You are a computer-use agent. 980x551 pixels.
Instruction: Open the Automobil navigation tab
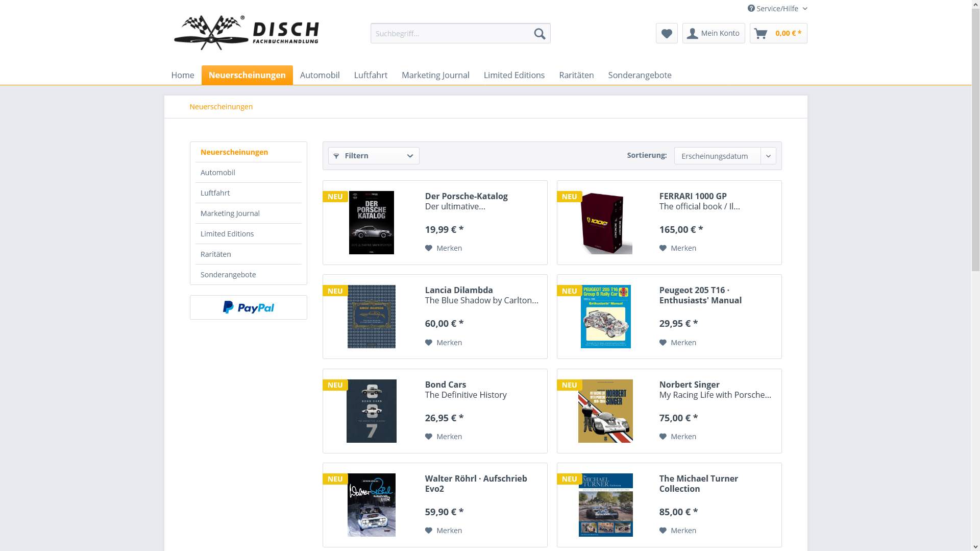pos(320,75)
